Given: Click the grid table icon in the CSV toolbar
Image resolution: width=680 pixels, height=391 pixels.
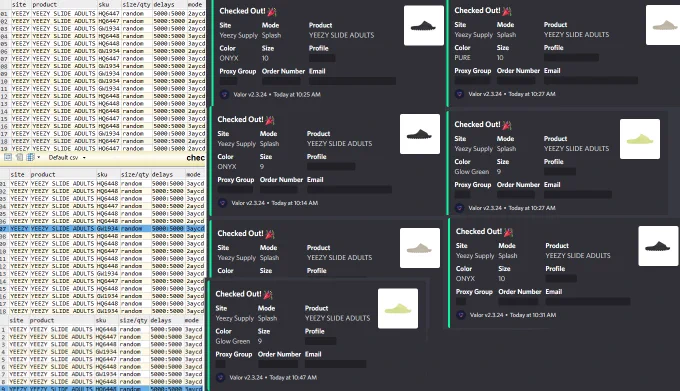Looking at the screenshot, I should [x=30, y=157].
